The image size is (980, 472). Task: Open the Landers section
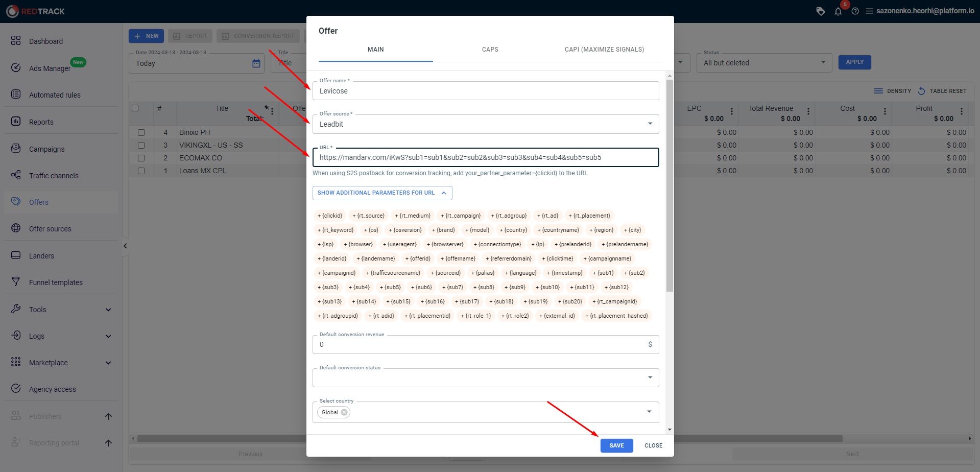41,255
